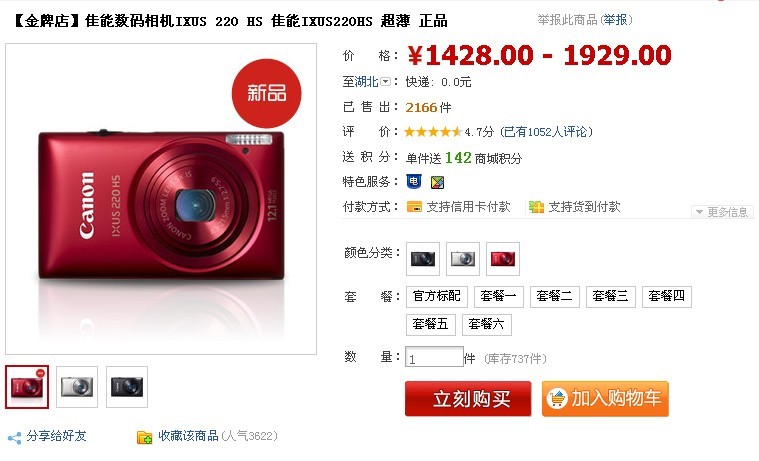View the black camera thumbnail below image

click(x=127, y=387)
